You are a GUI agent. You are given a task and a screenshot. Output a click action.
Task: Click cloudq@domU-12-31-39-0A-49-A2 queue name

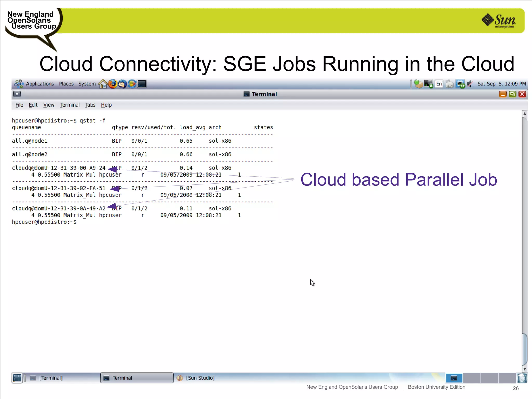[x=59, y=208]
